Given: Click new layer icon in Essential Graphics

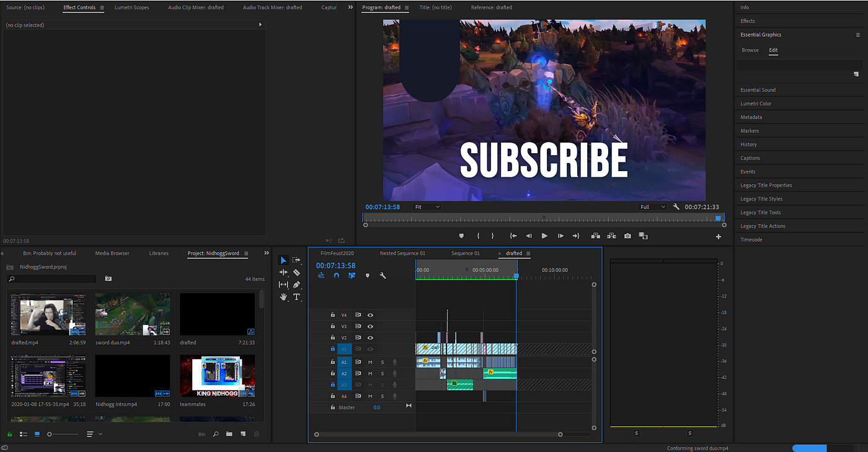Looking at the screenshot, I should pyautogui.click(x=856, y=74).
